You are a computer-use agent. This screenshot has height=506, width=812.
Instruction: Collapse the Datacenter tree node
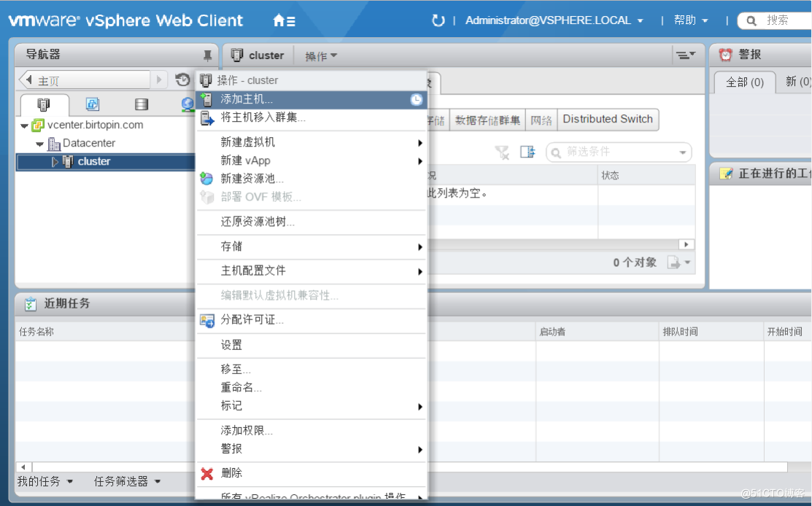pos(40,144)
